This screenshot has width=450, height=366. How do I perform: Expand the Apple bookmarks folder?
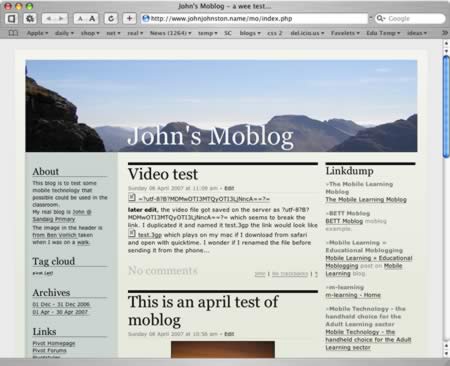pos(37,33)
